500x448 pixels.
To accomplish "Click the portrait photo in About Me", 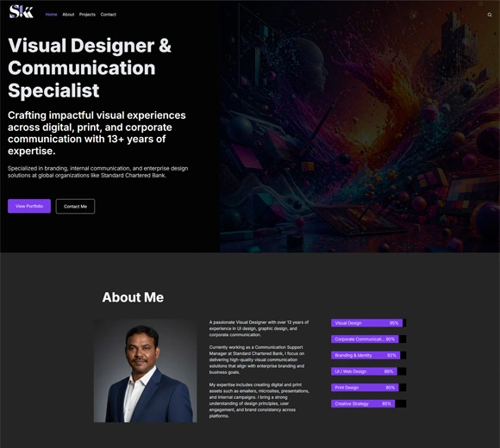I will pos(145,370).
